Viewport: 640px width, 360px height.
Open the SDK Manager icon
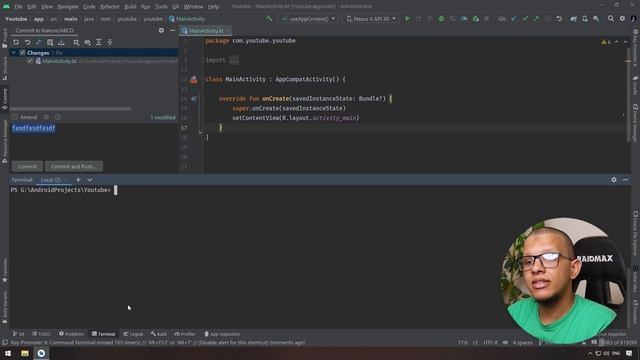point(596,19)
